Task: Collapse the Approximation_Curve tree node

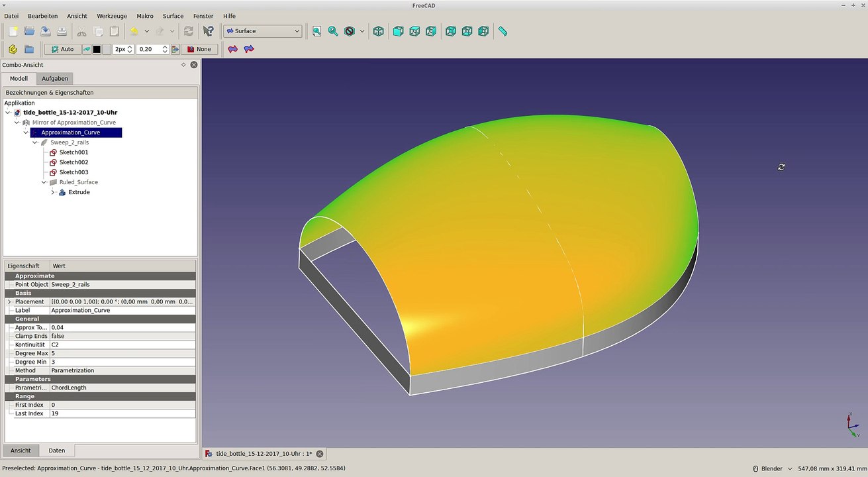Action: tap(26, 132)
